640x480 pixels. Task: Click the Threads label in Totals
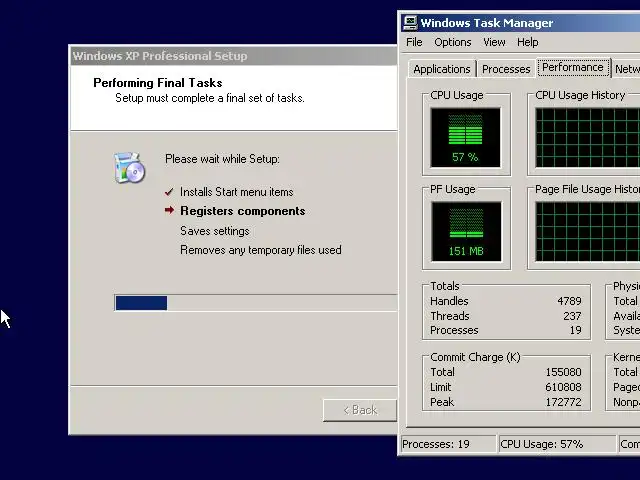pyautogui.click(x=450, y=316)
